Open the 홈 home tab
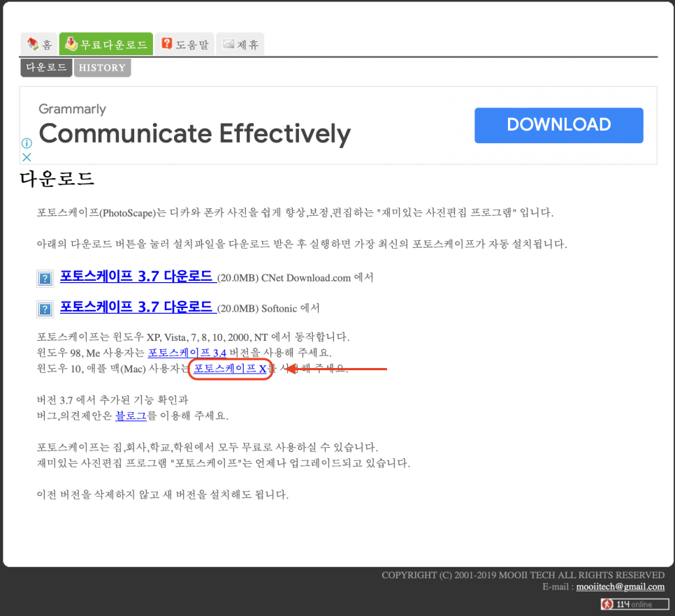The width and height of the screenshot is (675, 616). pyautogui.click(x=40, y=44)
